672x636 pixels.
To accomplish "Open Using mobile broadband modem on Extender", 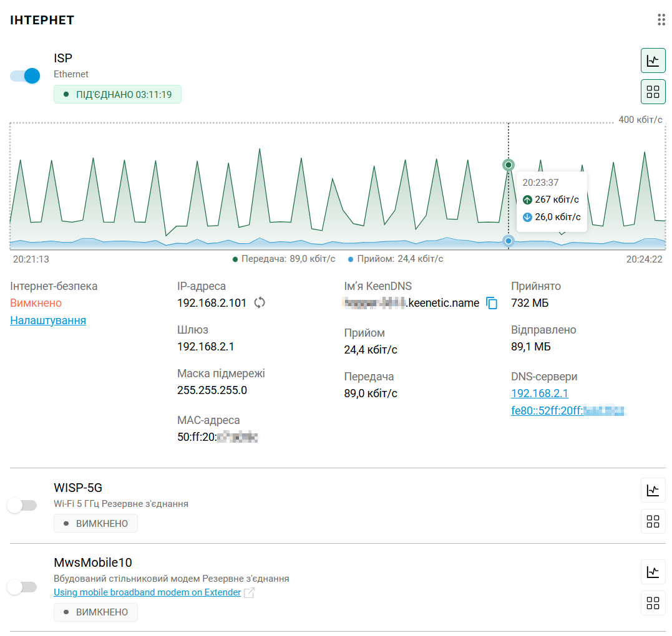I will pyautogui.click(x=147, y=592).
